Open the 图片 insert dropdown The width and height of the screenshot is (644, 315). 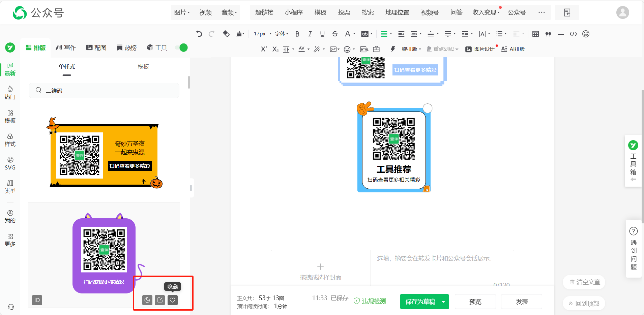click(182, 12)
